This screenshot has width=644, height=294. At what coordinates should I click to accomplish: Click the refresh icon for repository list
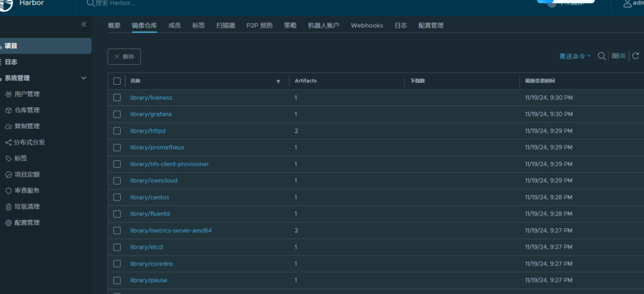[635, 56]
